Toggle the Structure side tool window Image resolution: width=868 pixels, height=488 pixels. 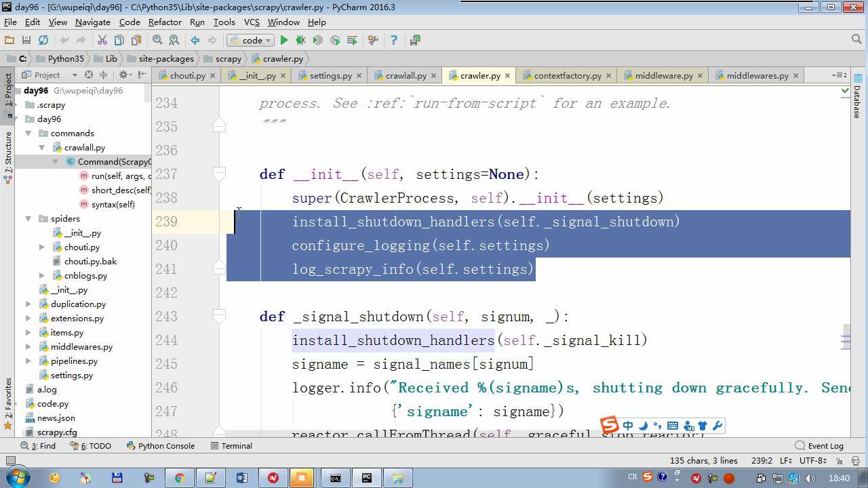pos(8,157)
